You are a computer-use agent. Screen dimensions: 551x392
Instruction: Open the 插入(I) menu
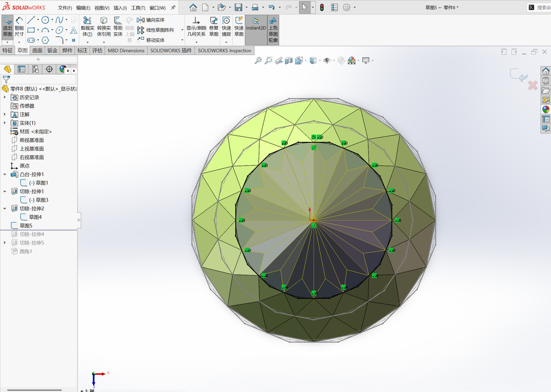click(x=120, y=8)
